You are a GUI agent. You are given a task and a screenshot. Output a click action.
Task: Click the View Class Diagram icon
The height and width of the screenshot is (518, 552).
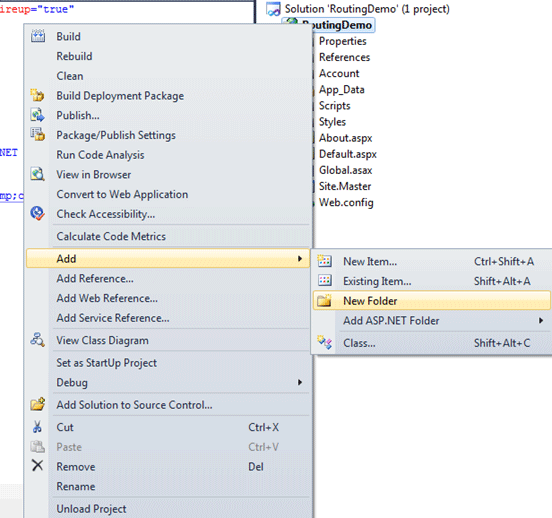(37, 340)
